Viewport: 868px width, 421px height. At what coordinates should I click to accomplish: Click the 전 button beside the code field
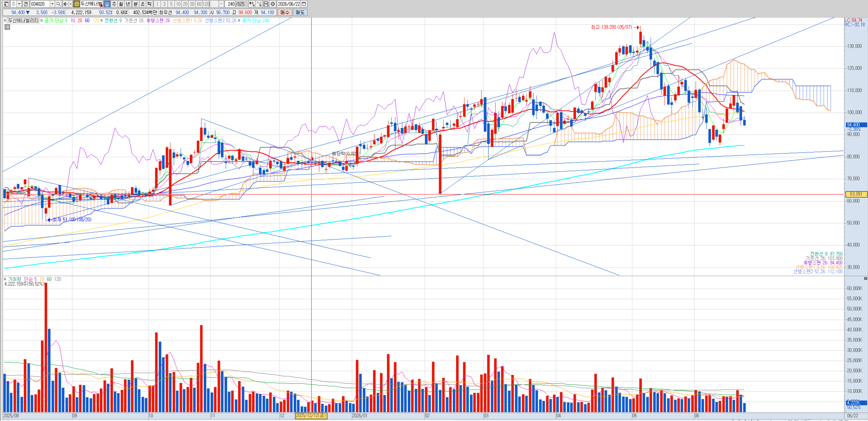coord(26,4)
